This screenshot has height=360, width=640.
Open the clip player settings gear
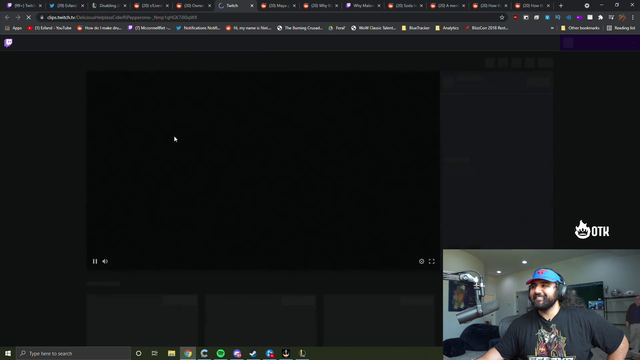(421, 261)
